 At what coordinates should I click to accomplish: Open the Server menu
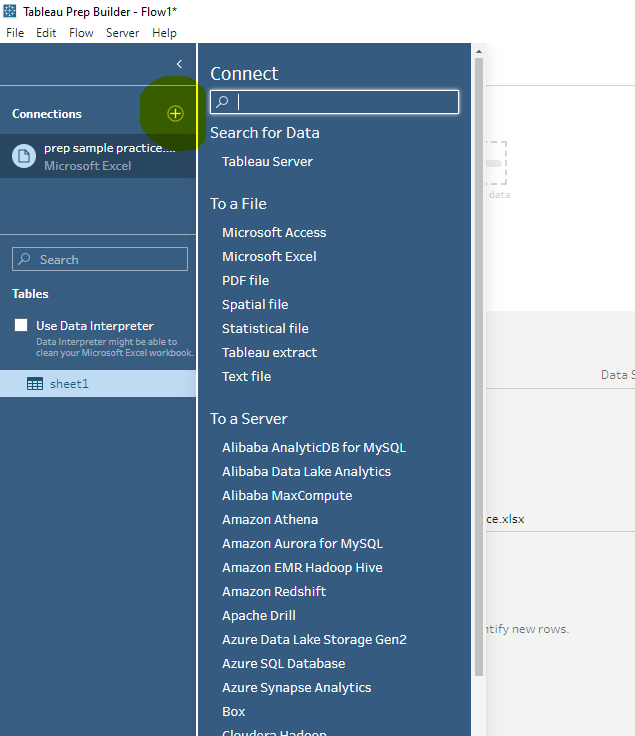[x=122, y=33]
